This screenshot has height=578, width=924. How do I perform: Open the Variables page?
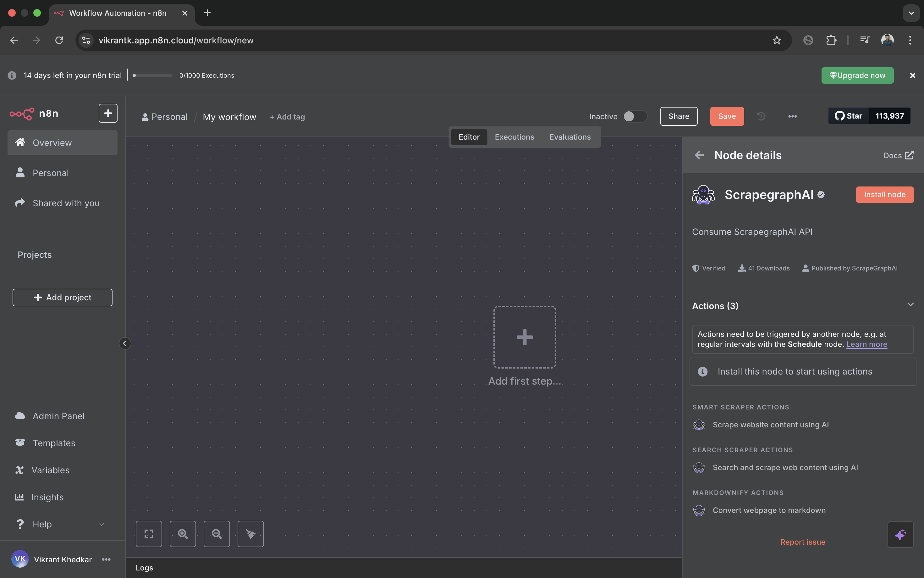(x=62, y=470)
